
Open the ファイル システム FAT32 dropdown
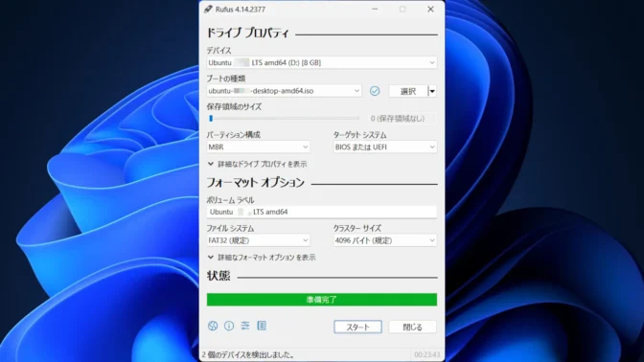pyautogui.click(x=258, y=240)
